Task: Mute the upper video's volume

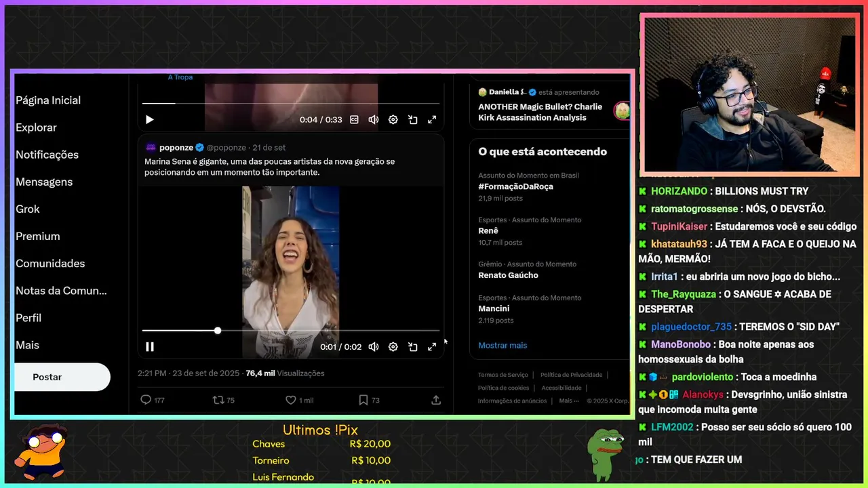Action: (374, 120)
